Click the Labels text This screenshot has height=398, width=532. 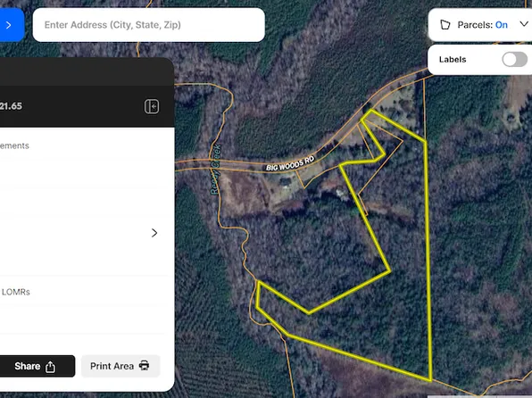[453, 60]
